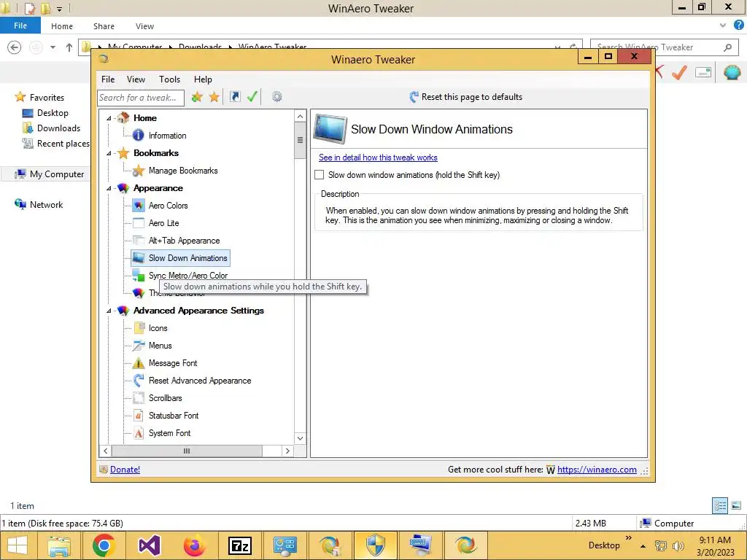
Task: Click the Alt+Tab Appearance tree icon
Action: [x=138, y=241]
